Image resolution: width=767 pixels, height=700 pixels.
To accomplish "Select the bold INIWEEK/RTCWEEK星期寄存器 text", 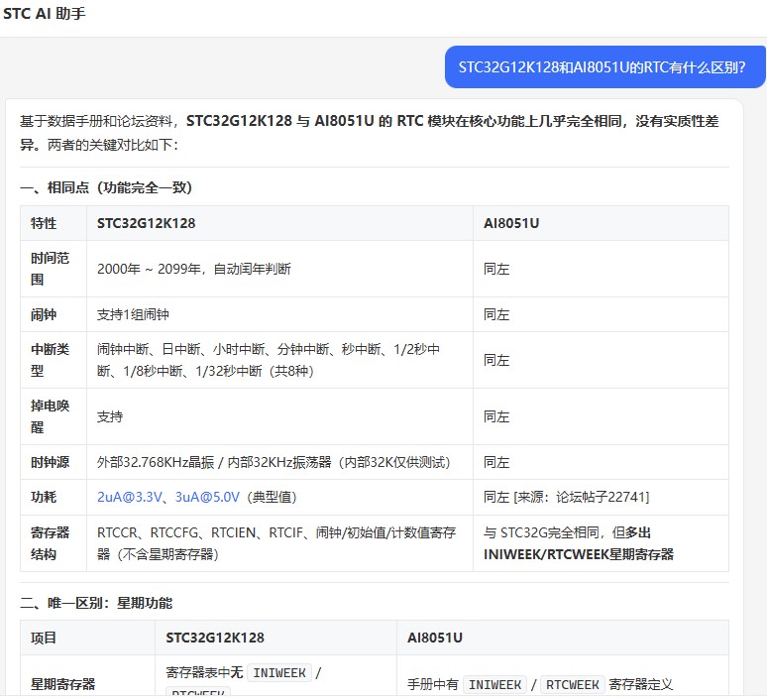I will coord(579,554).
